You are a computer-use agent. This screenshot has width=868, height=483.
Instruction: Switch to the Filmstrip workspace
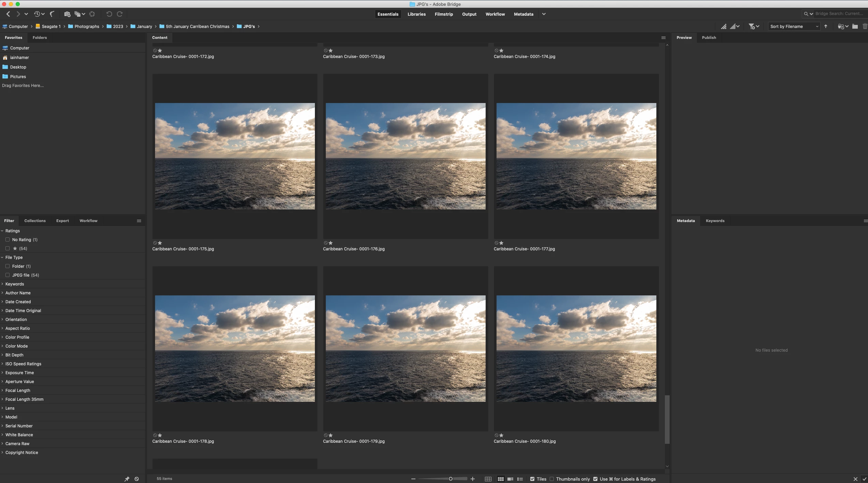[x=444, y=14]
